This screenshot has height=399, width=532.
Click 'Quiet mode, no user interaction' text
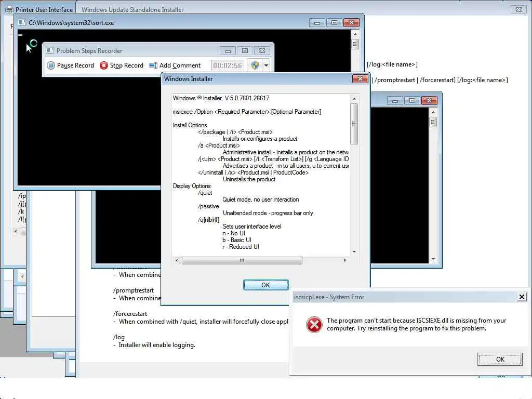pyautogui.click(x=261, y=199)
